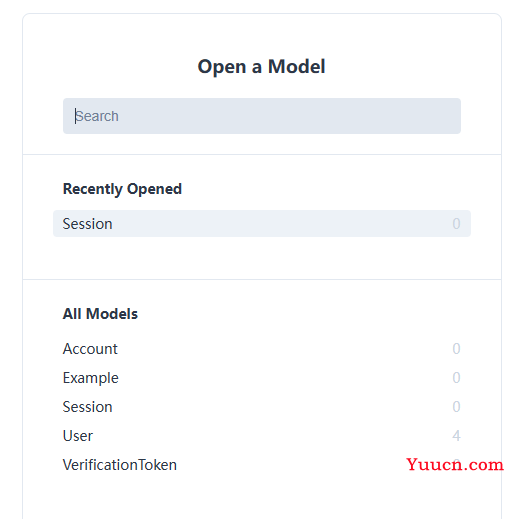Click the Recently Opened section heading
This screenshot has height=519, width=516.
(x=122, y=189)
